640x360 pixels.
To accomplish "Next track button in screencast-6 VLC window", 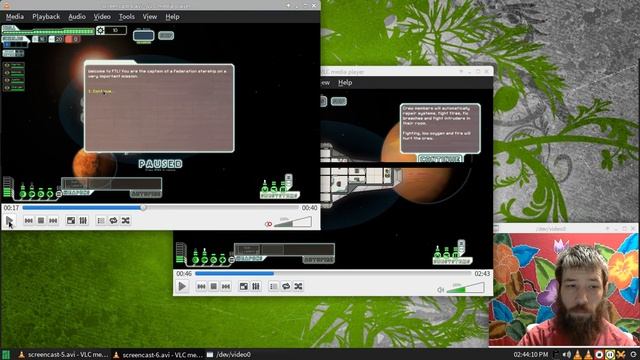I will [226, 287].
